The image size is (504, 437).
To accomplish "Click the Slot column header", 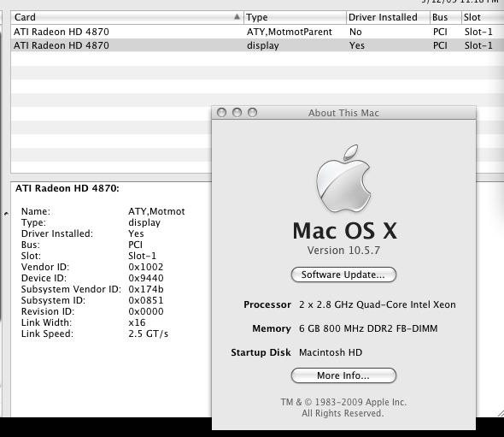I will (483, 17).
